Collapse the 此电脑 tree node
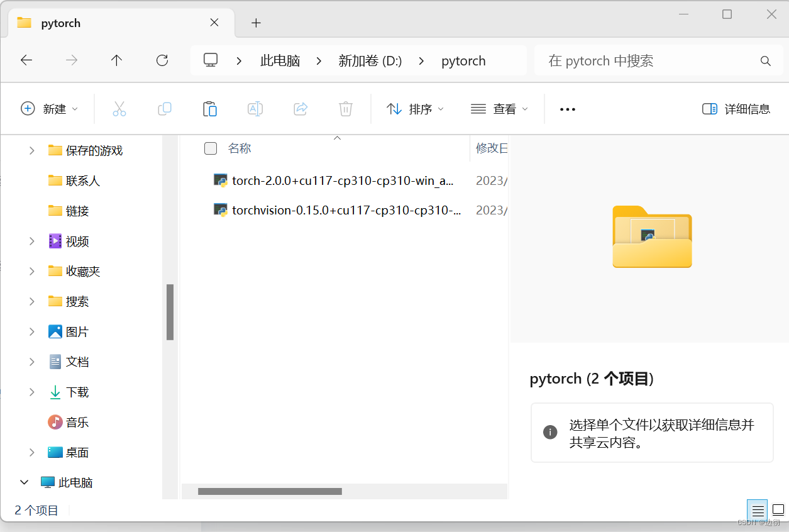The height and width of the screenshot is (532, 789). click(25, 482)
